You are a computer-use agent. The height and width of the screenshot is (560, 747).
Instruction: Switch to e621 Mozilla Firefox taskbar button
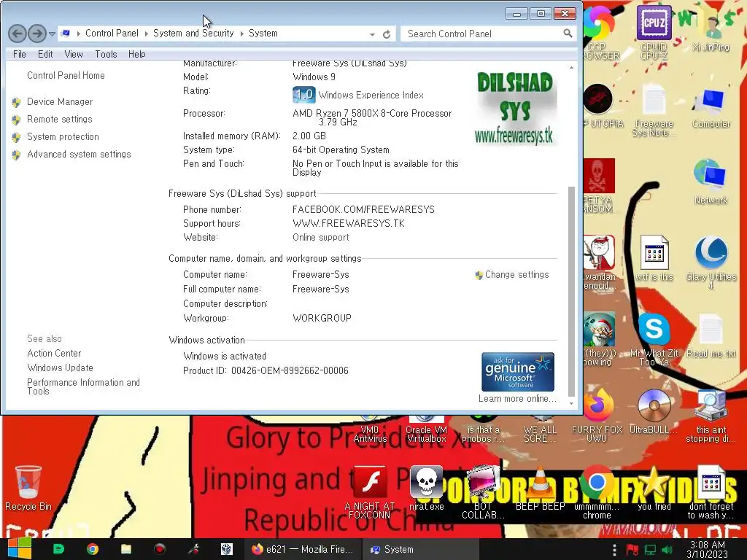click(x=303, y=549)
